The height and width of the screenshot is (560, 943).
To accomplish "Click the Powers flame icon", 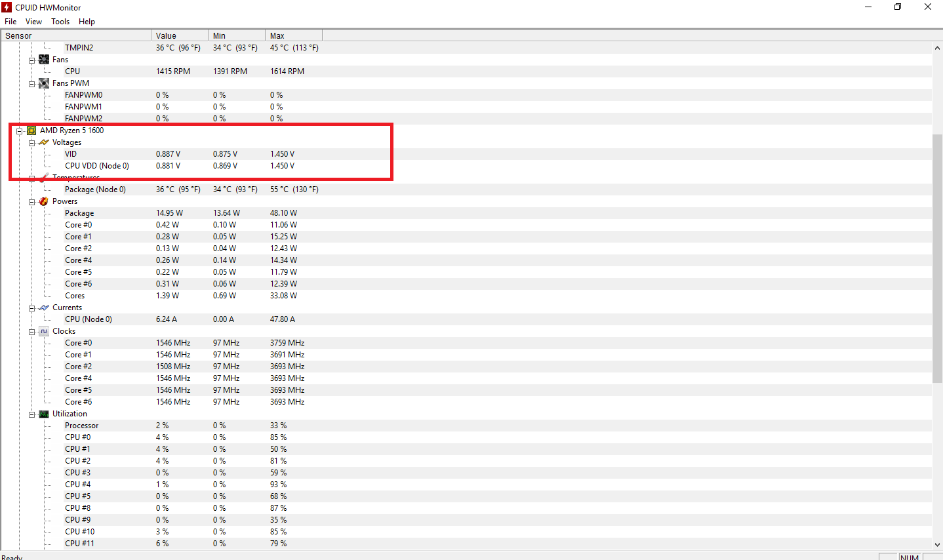I will tap(44, 201).
